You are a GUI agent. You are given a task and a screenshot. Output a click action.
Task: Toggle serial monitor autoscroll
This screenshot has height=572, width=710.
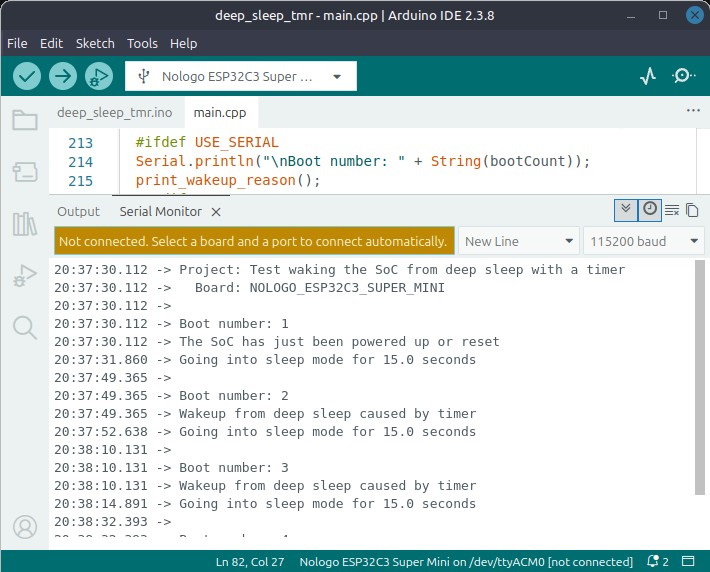pos(626,210)
